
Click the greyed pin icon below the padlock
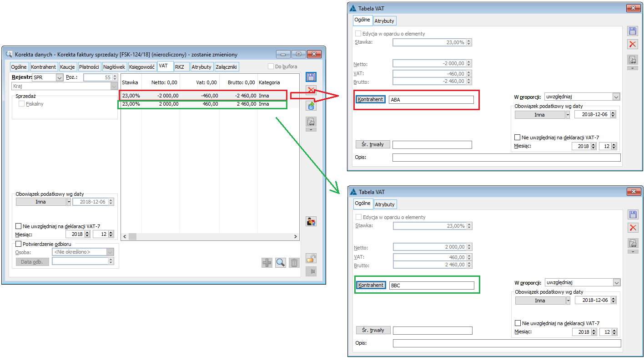pyautogui.click(x=312, y=271)
